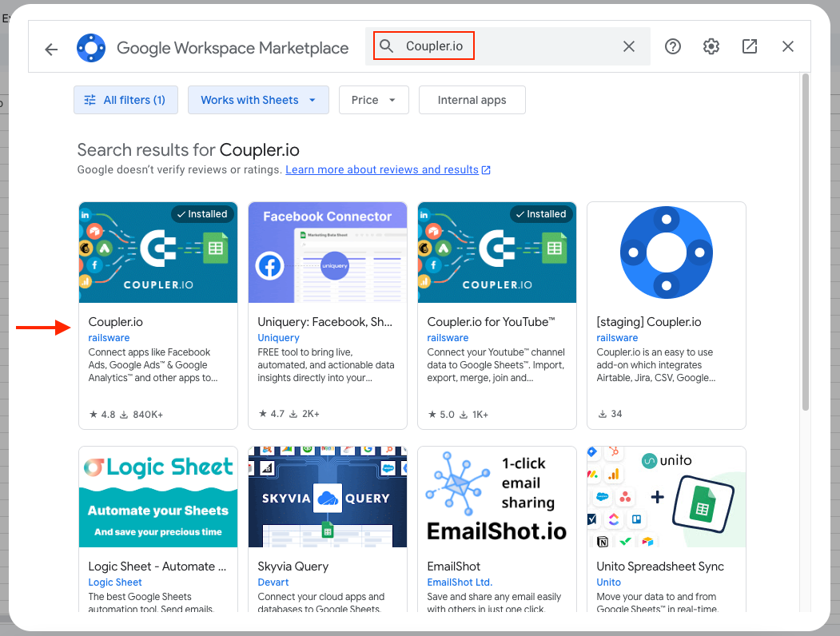The width and height of the screenshot is (840, 636).
Task: Click Installed badge on Coupler.io card
Action: [202, 214]
